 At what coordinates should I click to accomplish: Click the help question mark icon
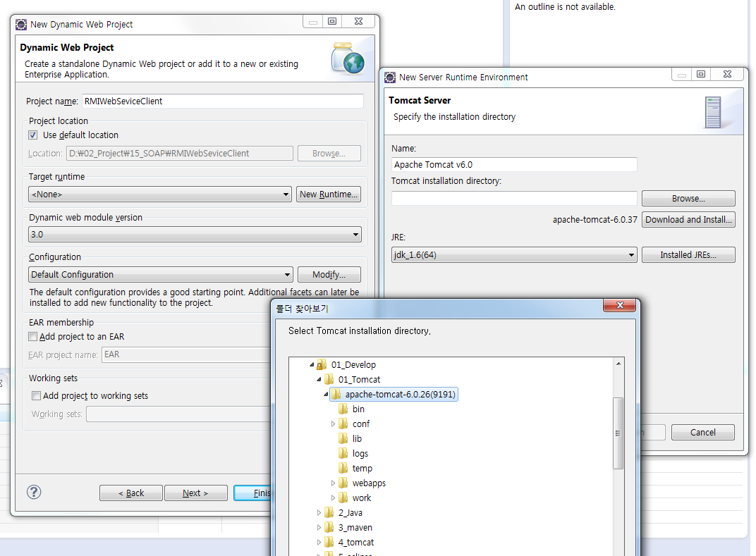pyautogui.click(x=34, y=492)
